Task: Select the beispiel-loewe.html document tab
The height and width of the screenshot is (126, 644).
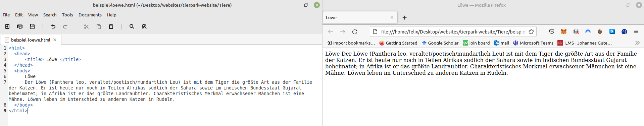Action: tap(31, 40)
